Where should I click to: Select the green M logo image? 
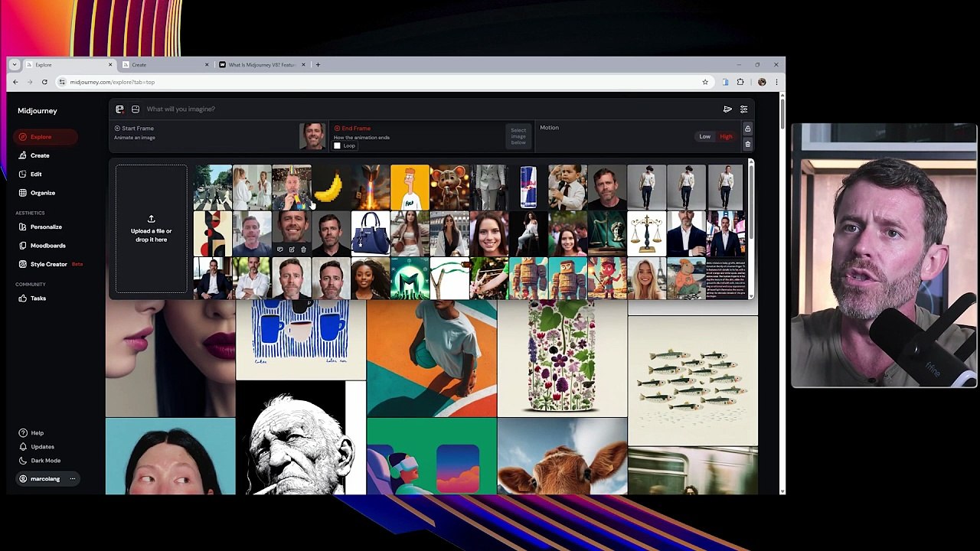coord(410,279)
